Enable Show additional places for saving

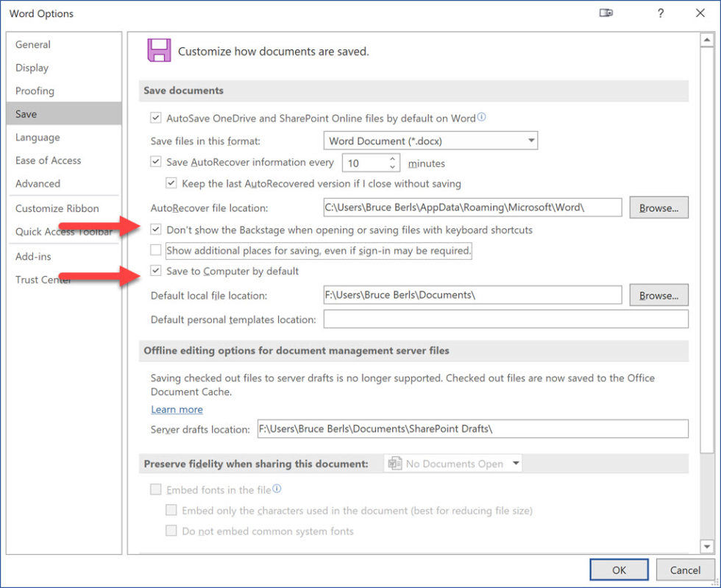(156, 250)
